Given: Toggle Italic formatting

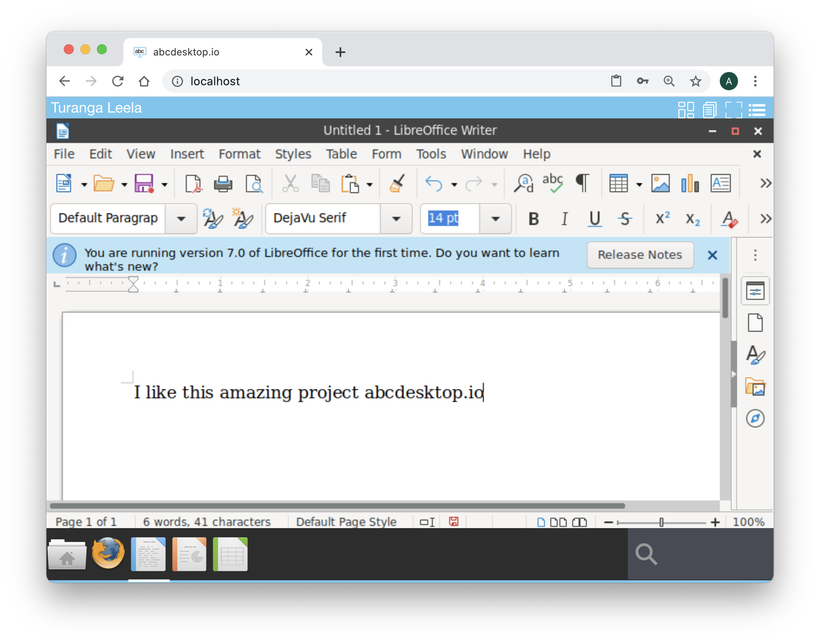Looking at the screenshot, I should pos(564,219).
